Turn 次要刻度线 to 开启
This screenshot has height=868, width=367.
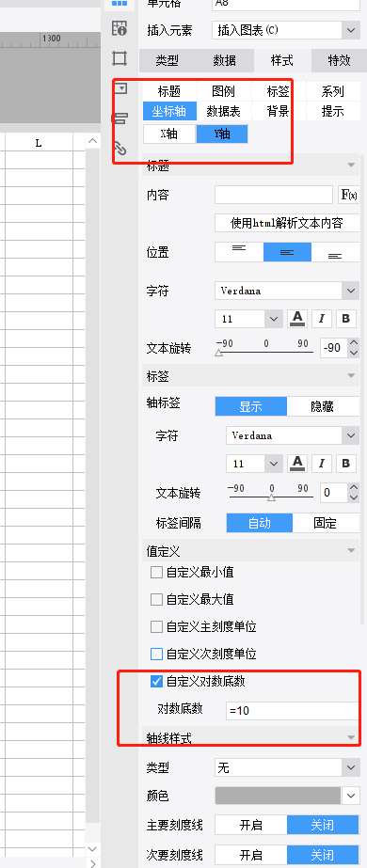click(x=250, y=854)
